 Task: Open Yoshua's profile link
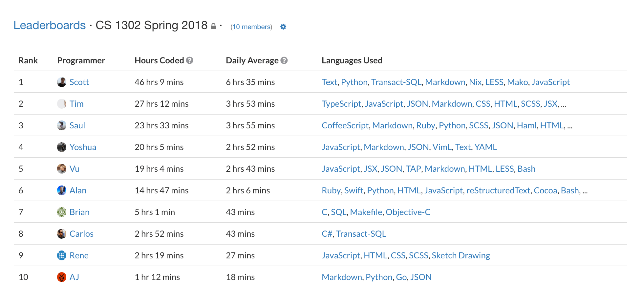point(83,147)
